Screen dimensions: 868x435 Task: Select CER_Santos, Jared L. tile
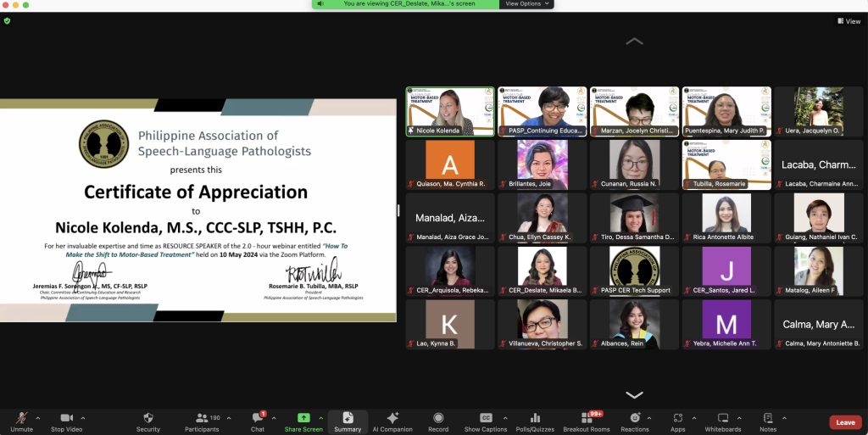tap(726, 271)
